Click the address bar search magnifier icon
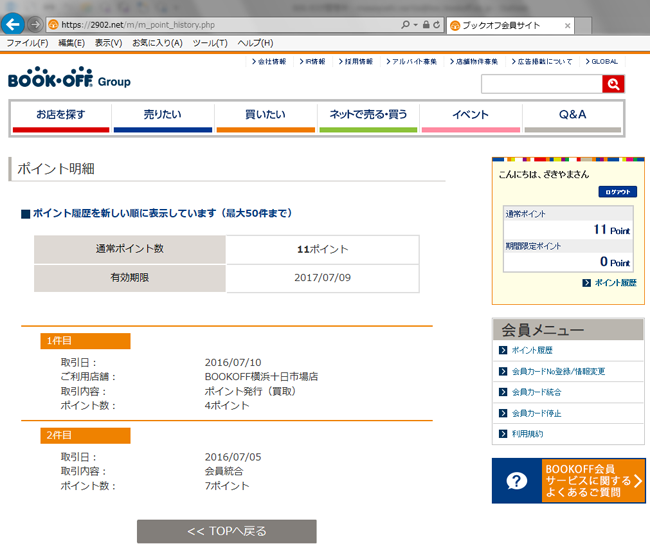 [x=405, y=24]
